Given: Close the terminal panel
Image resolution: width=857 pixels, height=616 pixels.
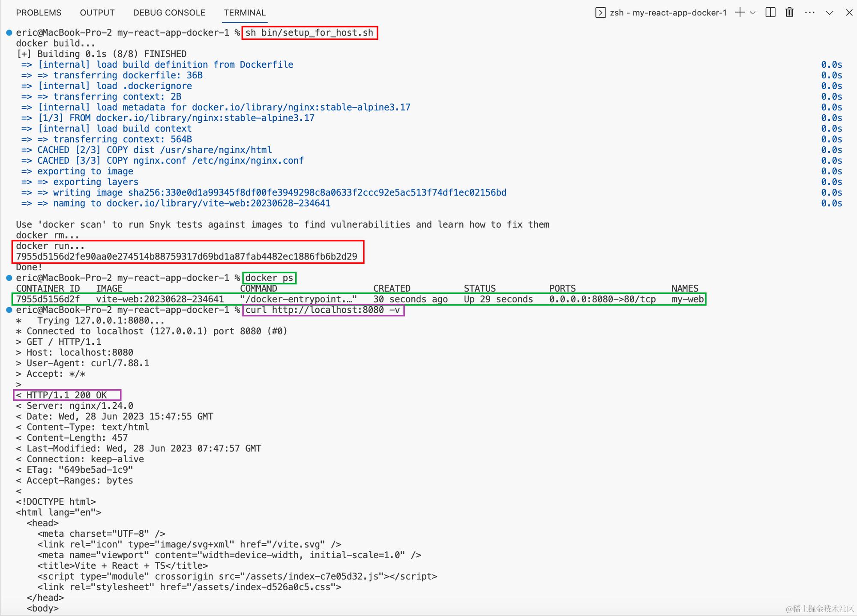Looking at the screenshot, I should coord(849,12).
